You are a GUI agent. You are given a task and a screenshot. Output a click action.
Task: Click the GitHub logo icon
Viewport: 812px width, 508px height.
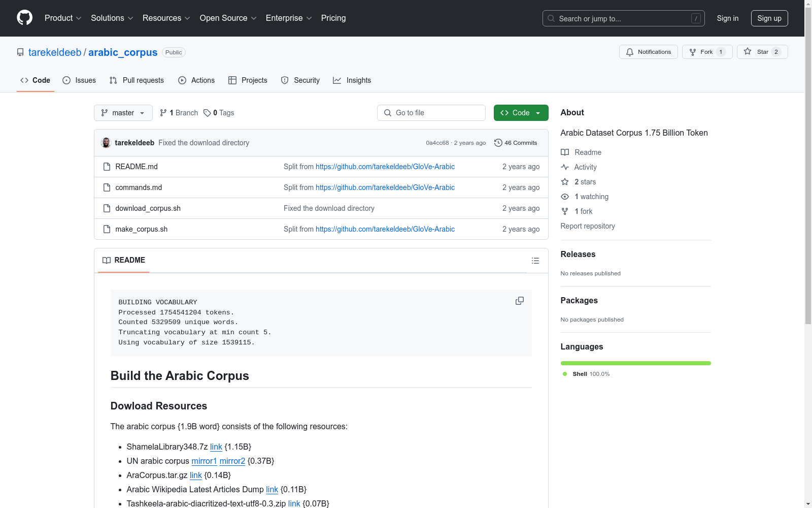tap(24, 18)
